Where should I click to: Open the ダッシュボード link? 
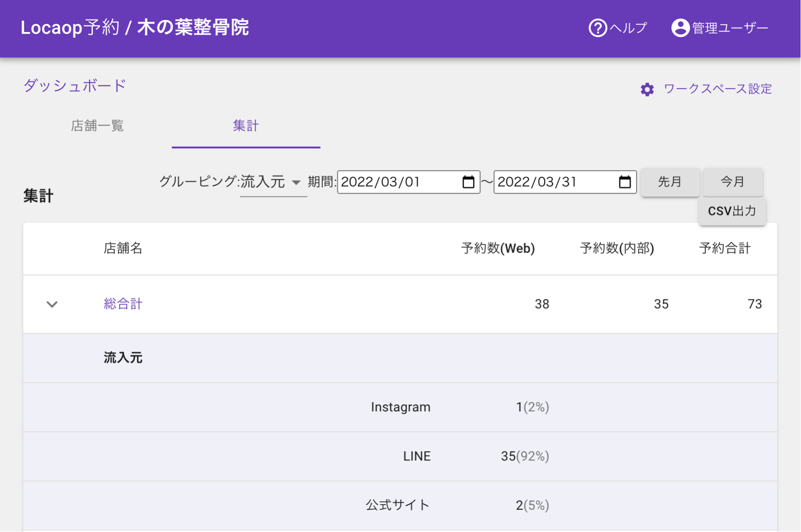74,85
